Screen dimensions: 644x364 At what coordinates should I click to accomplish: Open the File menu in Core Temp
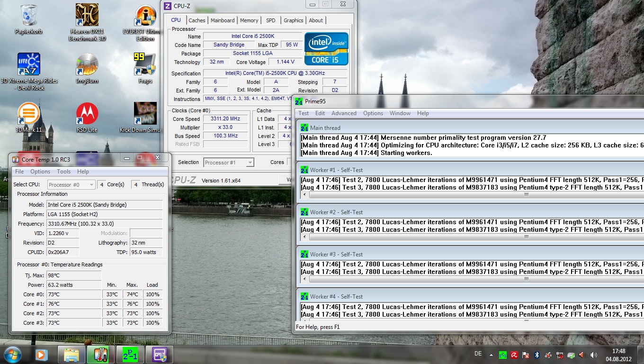(19, 172)
